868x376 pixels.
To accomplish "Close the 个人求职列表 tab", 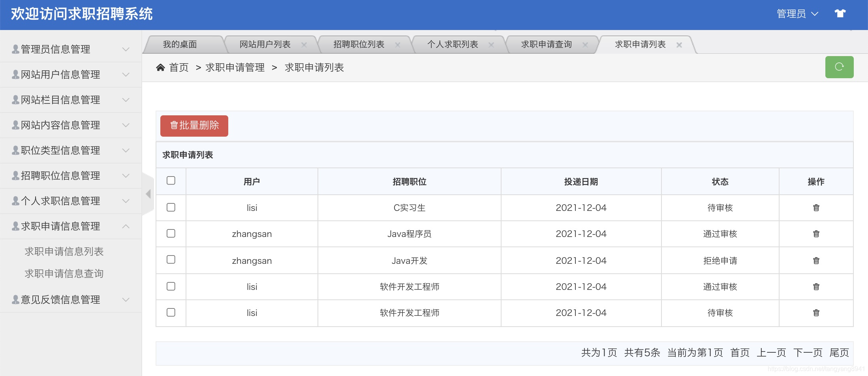I will (491, 45).
